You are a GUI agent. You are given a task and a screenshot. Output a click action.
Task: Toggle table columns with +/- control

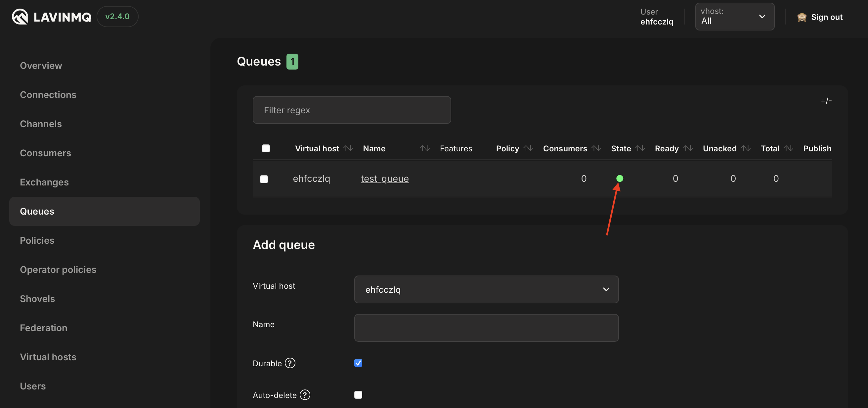pos(826,101)
